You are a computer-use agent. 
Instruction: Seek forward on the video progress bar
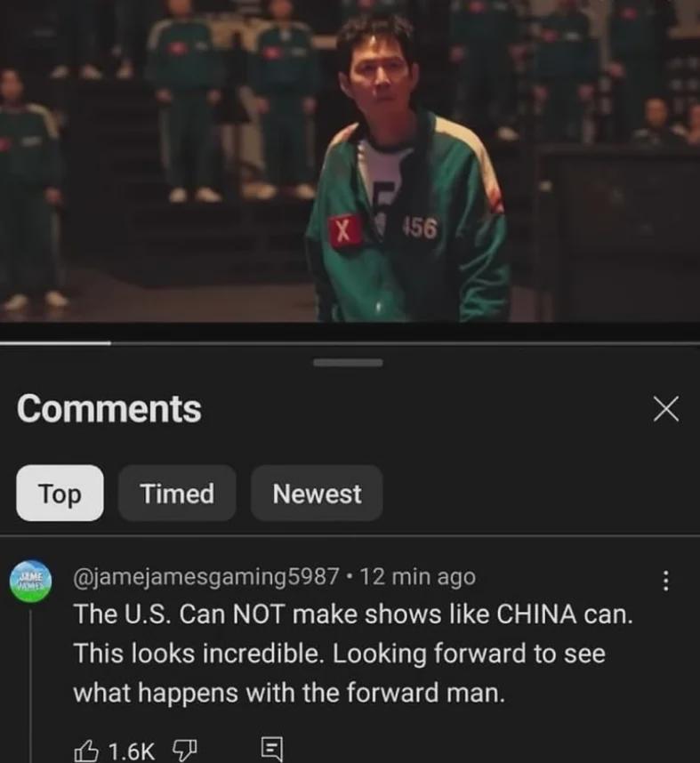pyautogui.click(x=405, y=343)
